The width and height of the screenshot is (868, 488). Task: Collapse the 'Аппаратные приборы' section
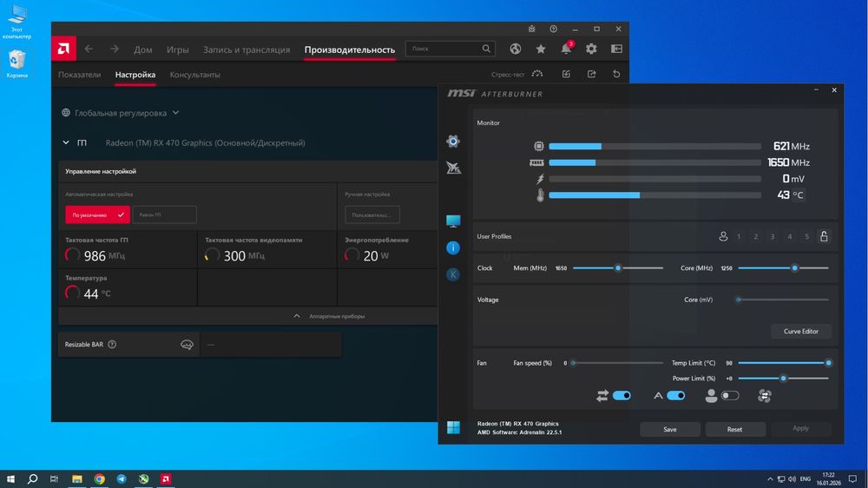click(x=329, y=316)
